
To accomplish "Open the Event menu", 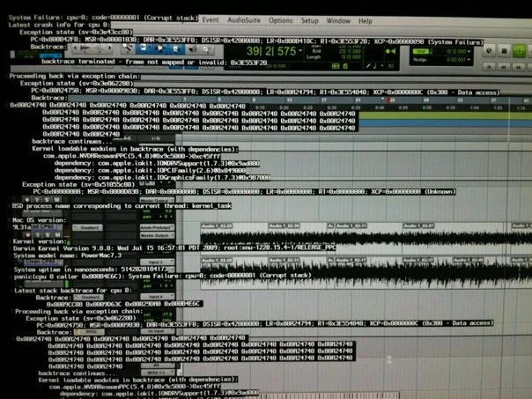I will click(x=211, y=19).
